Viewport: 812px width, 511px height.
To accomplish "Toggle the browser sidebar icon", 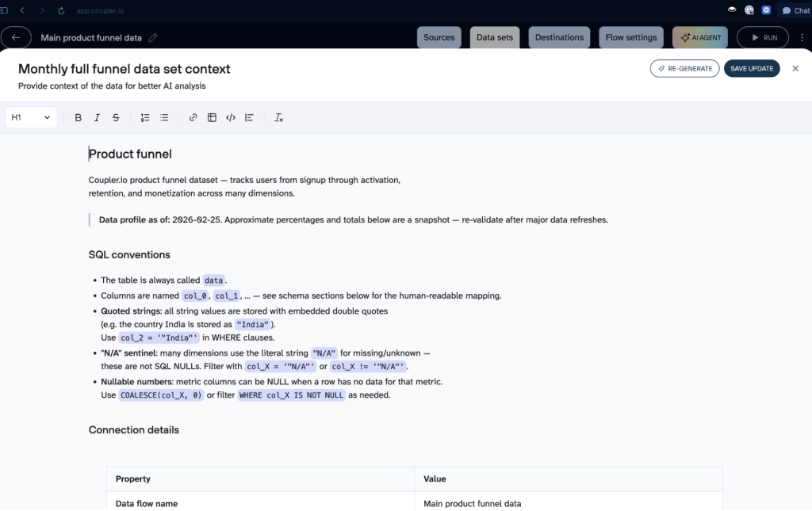I will [4, 10].
